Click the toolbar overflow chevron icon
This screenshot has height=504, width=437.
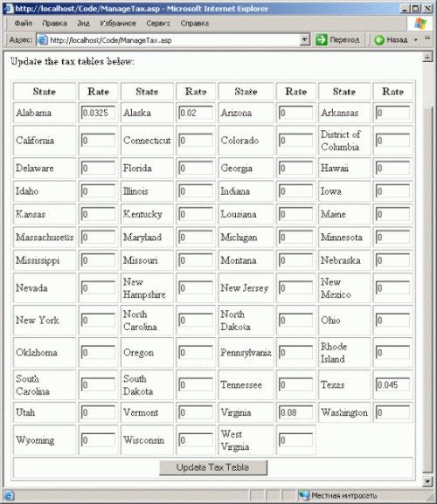pyautogui.click(x=427, y=38)
